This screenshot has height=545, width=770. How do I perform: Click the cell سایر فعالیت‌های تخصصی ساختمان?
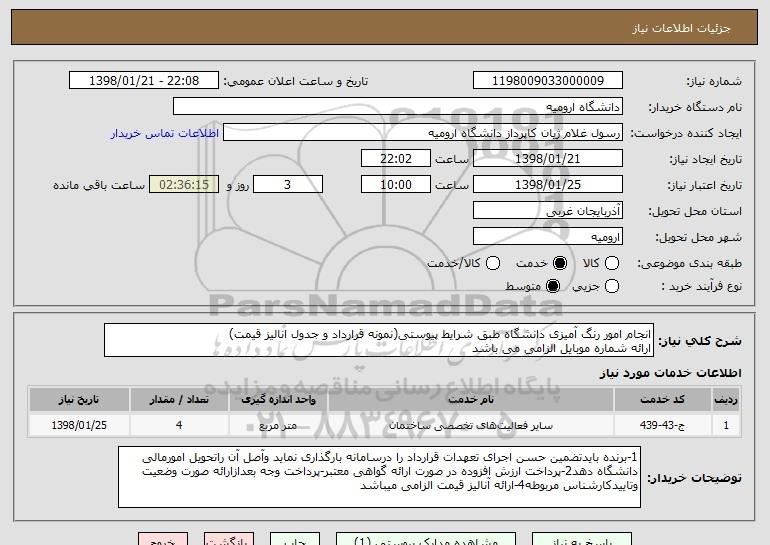[x=470, y=425]
